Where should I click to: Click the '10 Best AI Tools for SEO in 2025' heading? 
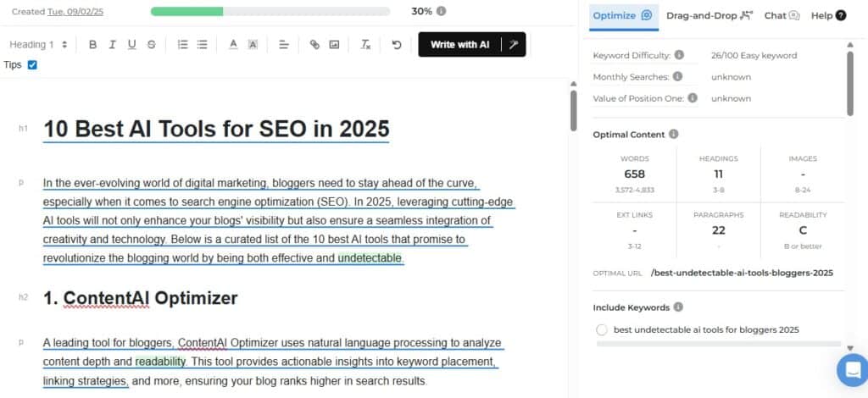[216, 130]
